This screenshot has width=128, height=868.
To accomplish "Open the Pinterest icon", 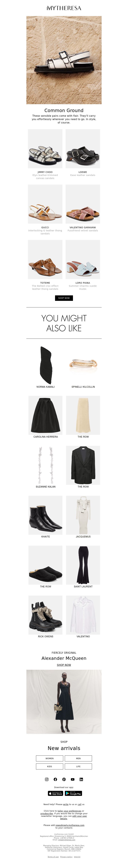I will pyautogui.click(x=64, y=779).
